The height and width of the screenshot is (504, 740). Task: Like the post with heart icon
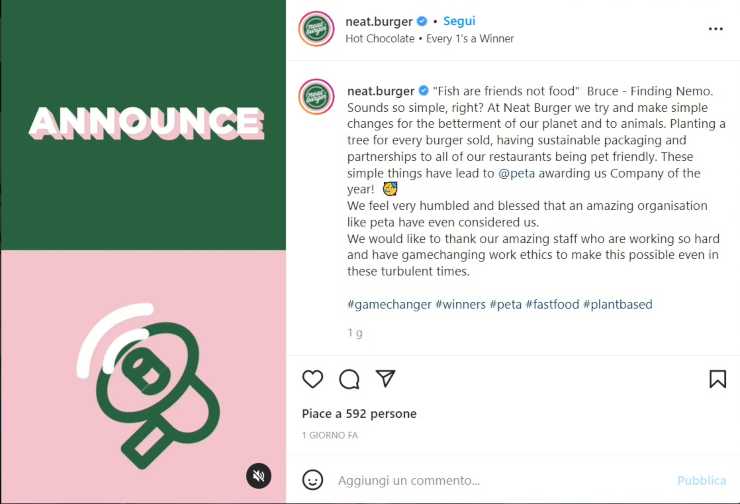point(313,379)
